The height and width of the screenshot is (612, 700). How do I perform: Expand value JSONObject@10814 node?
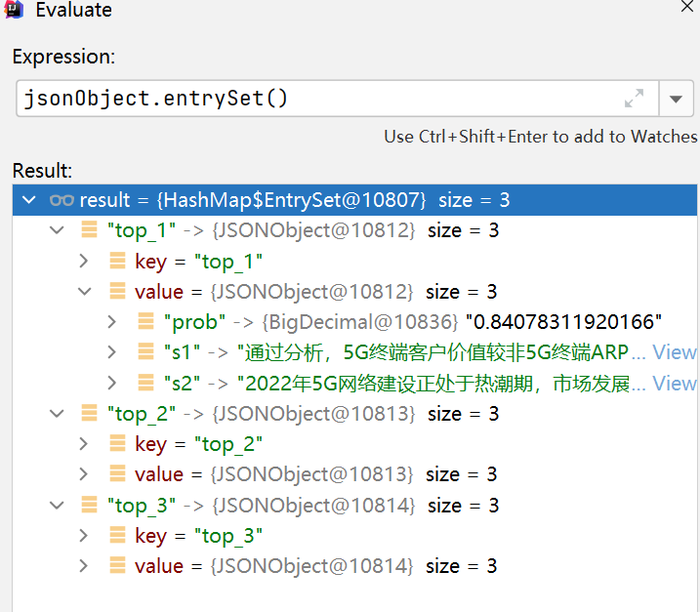click(x=84, y=566)
